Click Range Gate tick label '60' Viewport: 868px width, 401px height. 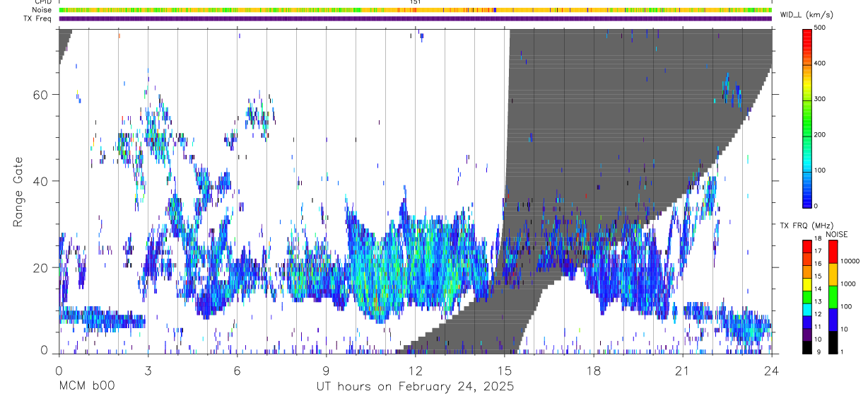[x=41, y=95]
